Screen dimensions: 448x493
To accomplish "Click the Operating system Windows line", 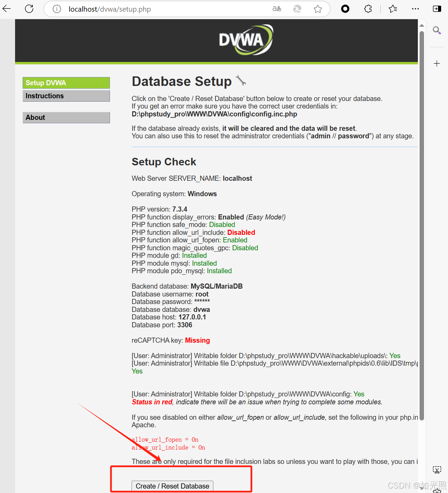I will 174,194.
